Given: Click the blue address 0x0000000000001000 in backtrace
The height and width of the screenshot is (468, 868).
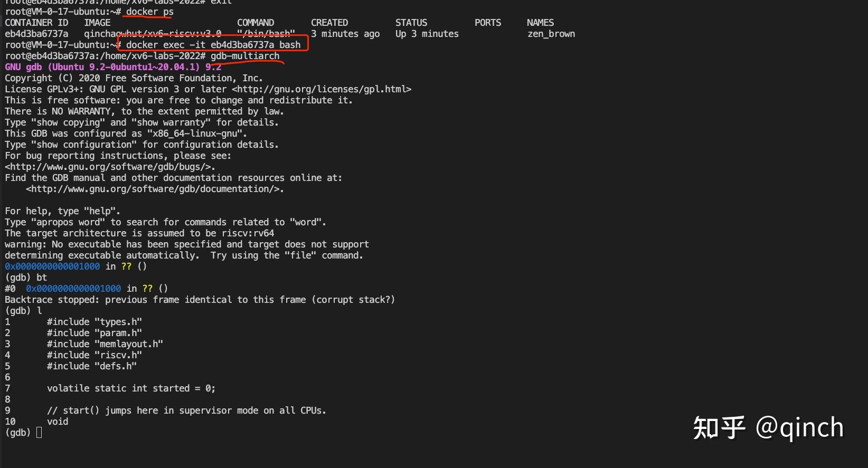Looking at the screenshot, I should [x=73, y=289].
